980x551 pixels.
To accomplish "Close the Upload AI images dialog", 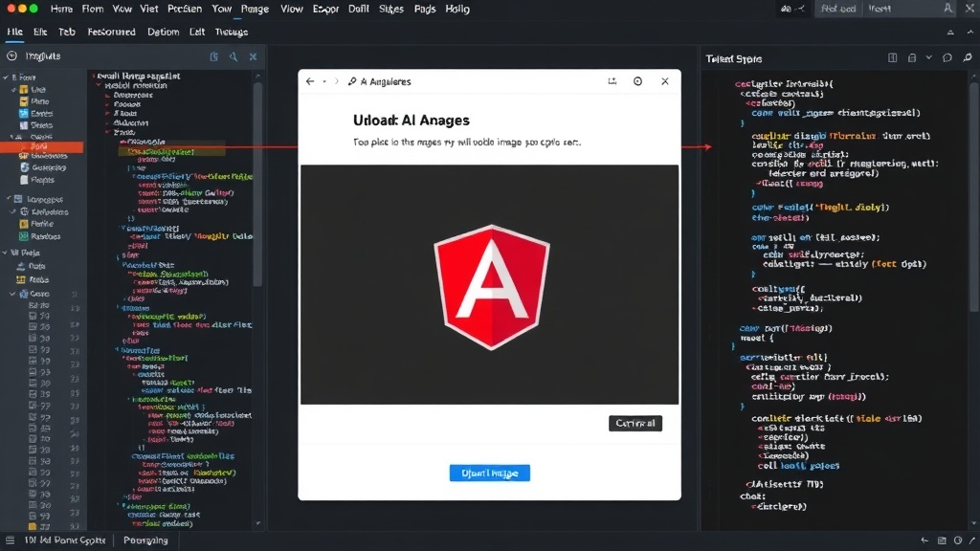I will click(x=665, y=81).
